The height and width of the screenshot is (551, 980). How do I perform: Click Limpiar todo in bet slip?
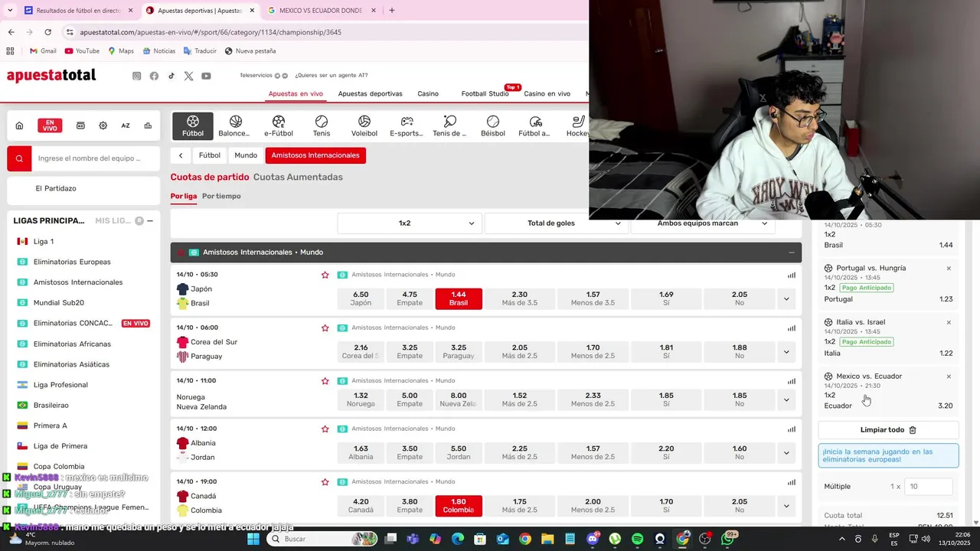click(x=888, y=430)
